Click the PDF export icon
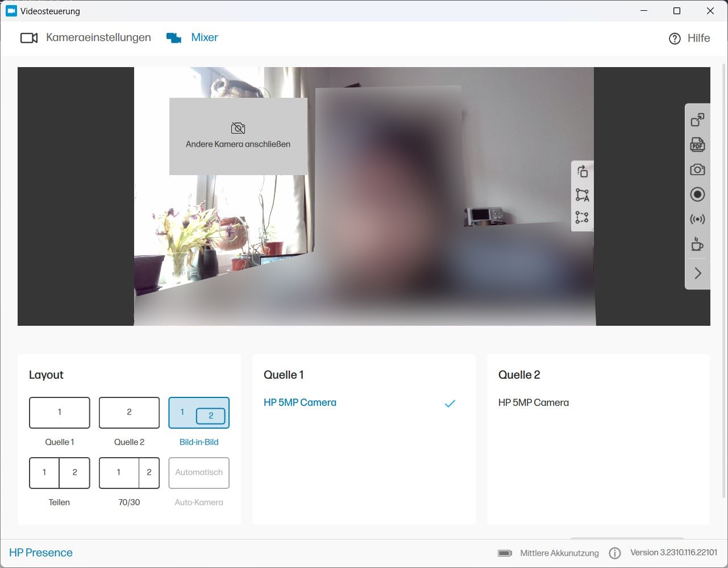The width and height of the screenshot is (728, 568). 697,145
